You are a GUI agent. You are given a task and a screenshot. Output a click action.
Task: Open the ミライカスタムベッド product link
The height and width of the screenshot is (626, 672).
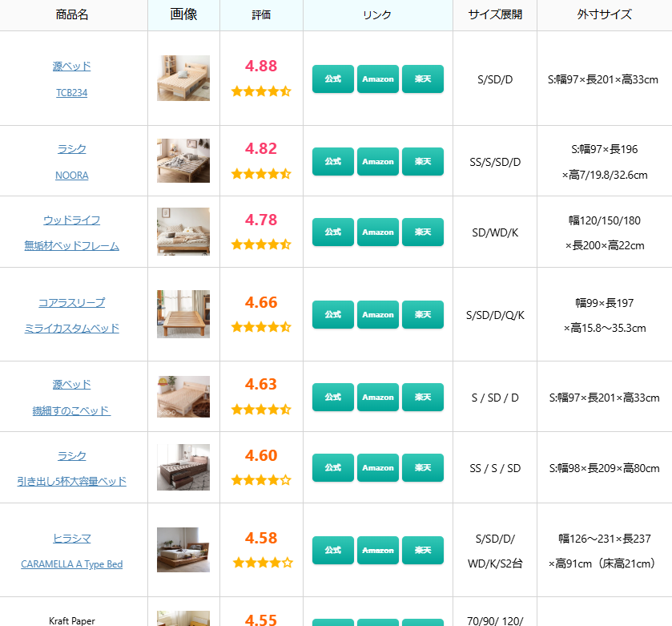(x=71, y=329)
